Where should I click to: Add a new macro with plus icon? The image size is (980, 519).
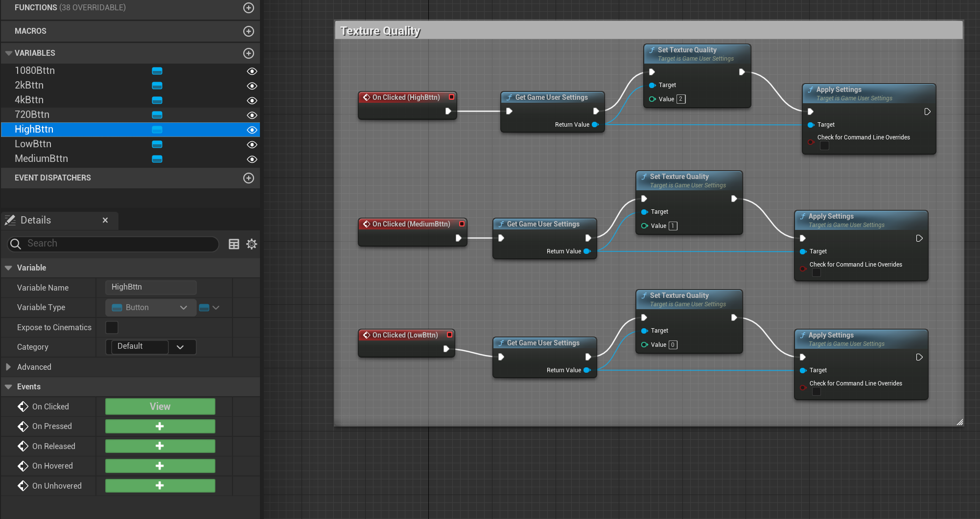tap(249, 31)
